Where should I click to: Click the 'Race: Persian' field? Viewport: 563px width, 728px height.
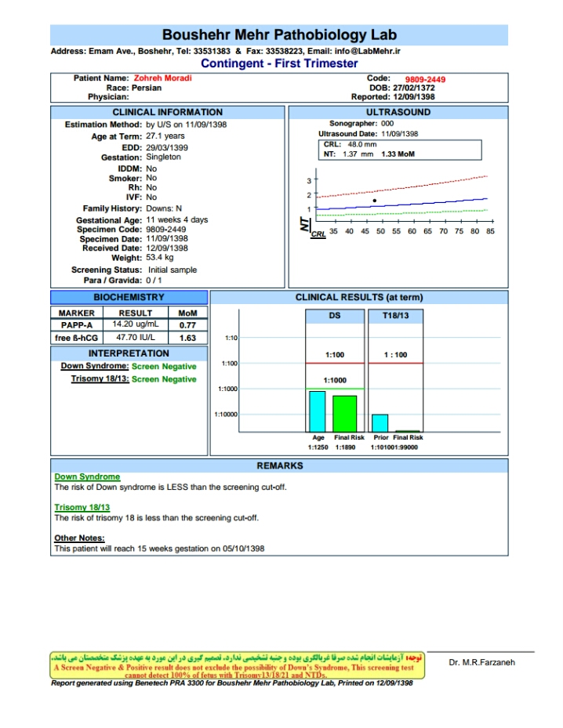click(x=134, y=88)
